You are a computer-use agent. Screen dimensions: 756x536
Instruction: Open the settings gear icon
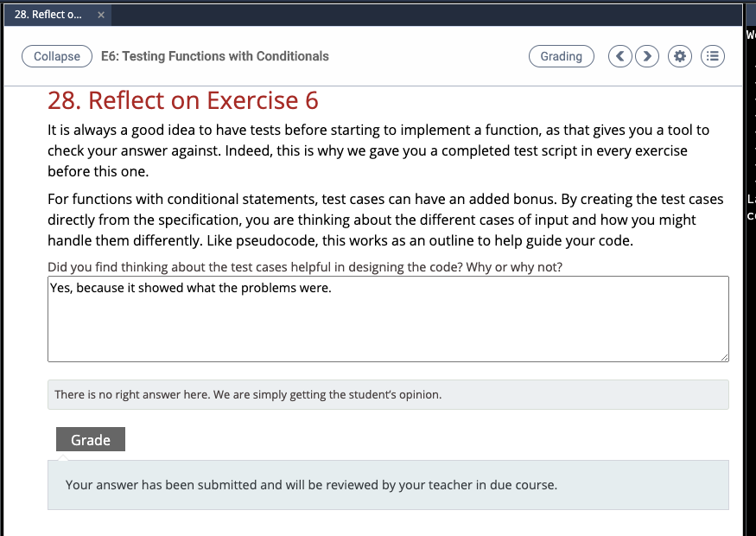(x=680, y=56)
